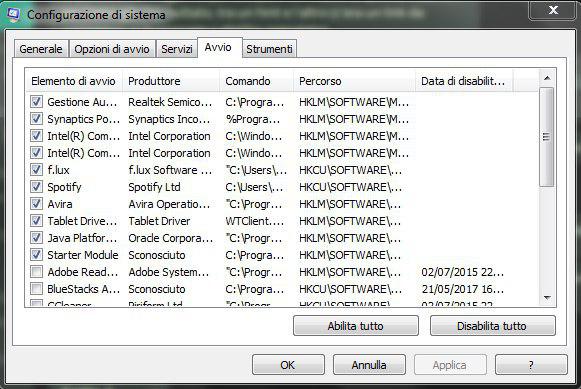
Task: Select the Spotify Ltd cell
Action: click(x=155, y=187)
